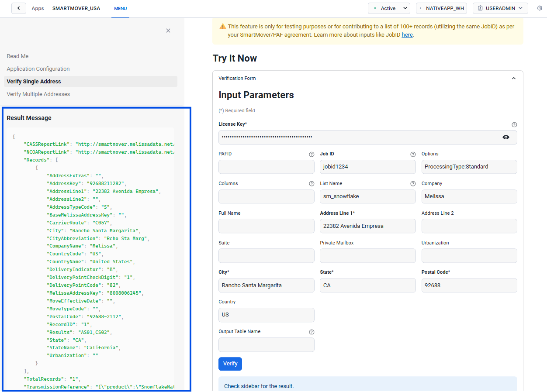
Task: Focus the Suite input field
Action: [x=267, y=256]
